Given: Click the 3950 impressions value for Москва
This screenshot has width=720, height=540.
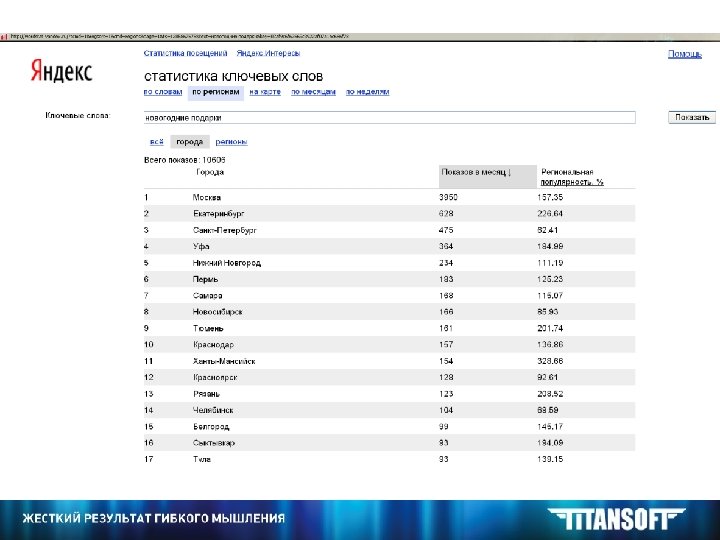Looking at the screenshot, I should tap(448, 197).
